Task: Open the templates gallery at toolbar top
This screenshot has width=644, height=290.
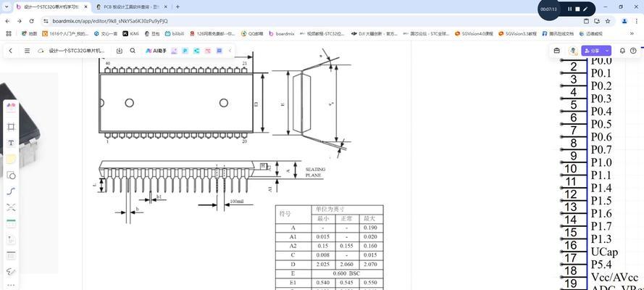Action: pyautogui.click(x=11, y=107)
